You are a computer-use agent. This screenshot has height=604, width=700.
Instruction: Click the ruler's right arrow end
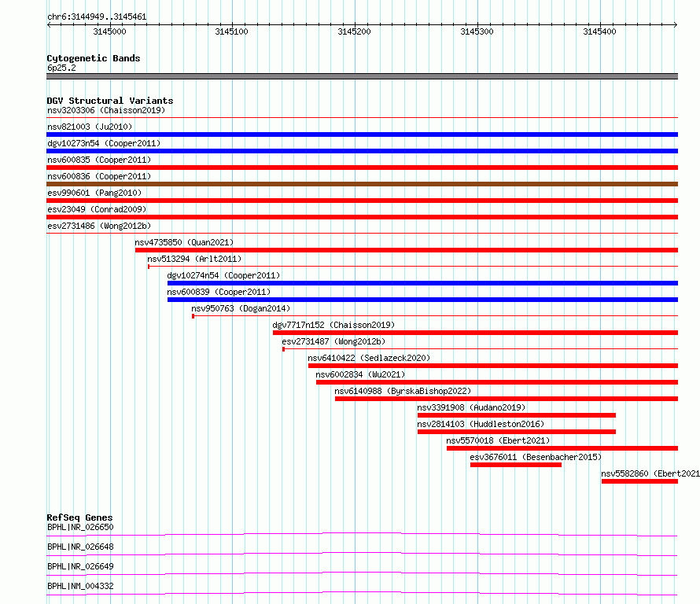[x=676, y=25]
